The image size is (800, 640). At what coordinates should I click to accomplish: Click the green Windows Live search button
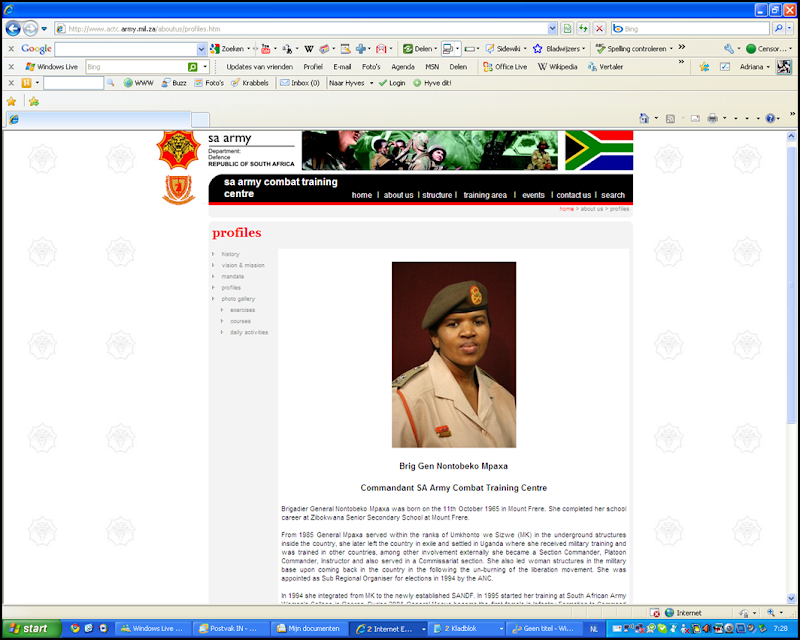tap(192, 67)
